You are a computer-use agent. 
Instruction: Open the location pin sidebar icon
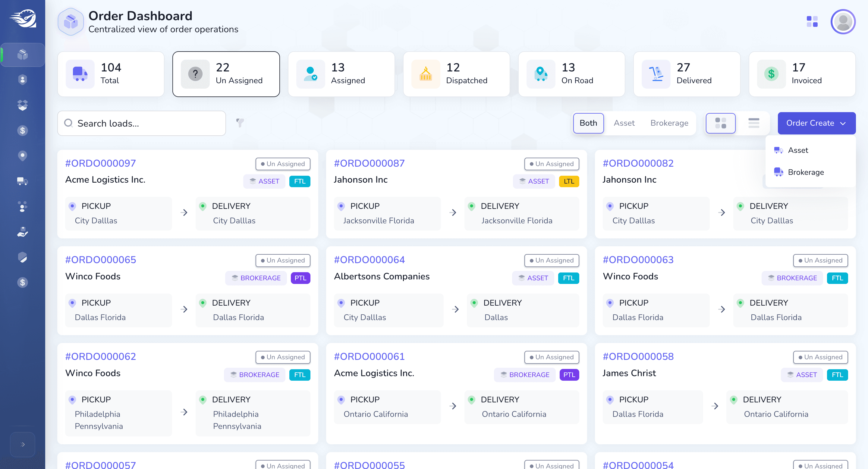(23, 156)
